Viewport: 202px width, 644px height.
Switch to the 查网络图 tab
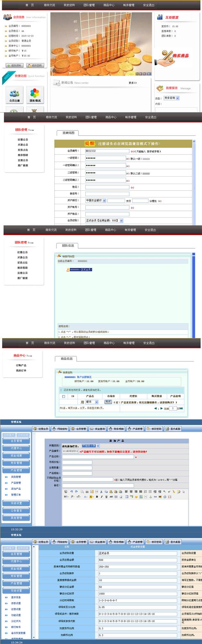pos(68,133)
